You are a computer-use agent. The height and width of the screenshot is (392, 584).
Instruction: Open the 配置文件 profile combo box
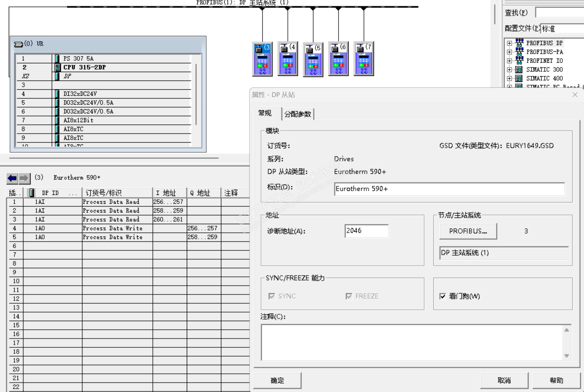click(562, 29)
